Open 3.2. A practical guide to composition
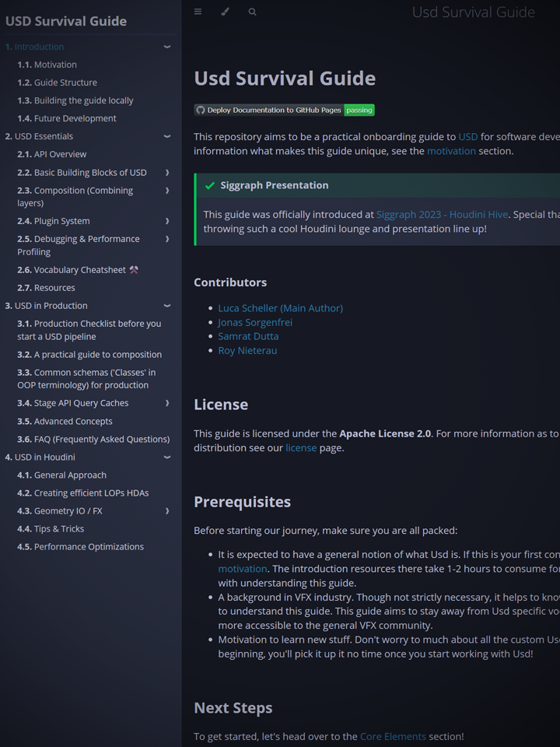Screen dimensions: 560x747 89,355
